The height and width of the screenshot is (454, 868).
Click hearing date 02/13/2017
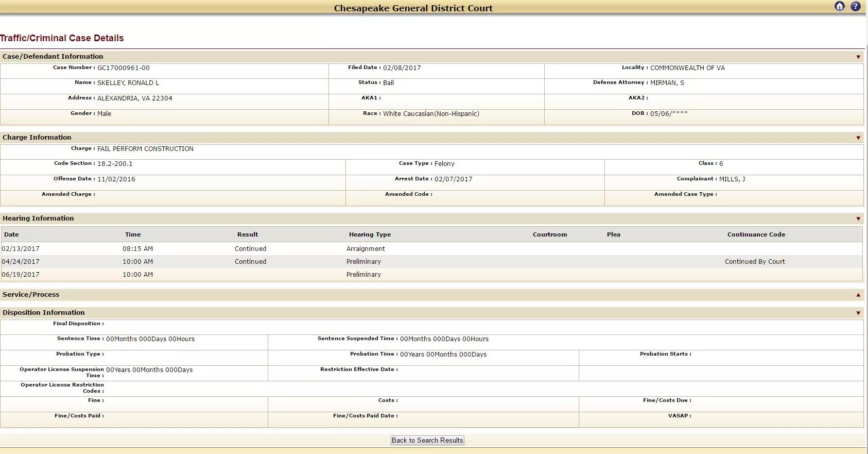click(21, 248)
